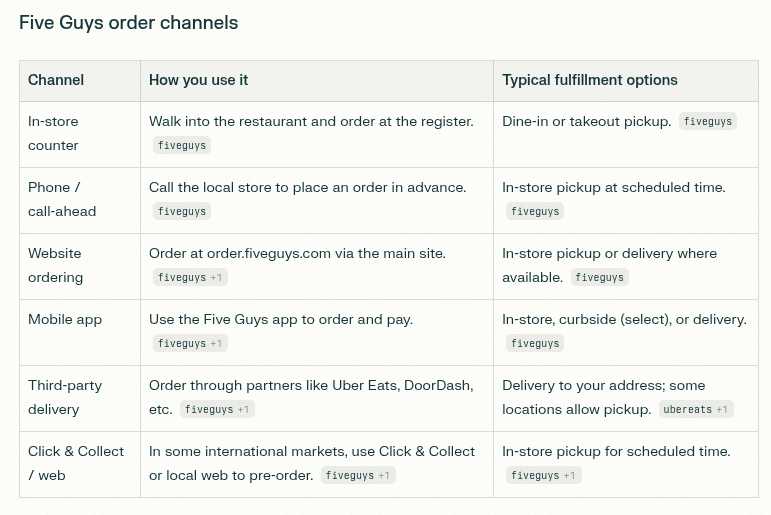Select the 'Click & Collect / web' channel cell

[76, 463]
